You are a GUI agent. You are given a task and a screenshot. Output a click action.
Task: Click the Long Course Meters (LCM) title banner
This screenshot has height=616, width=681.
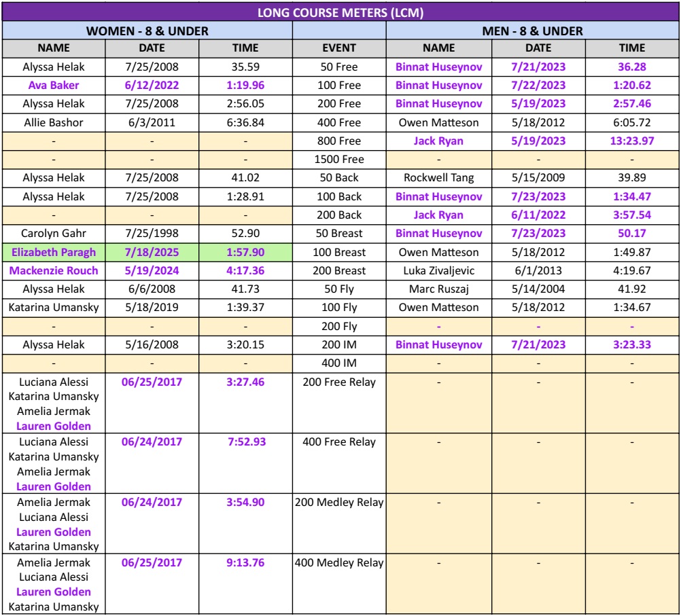point(340,13)
